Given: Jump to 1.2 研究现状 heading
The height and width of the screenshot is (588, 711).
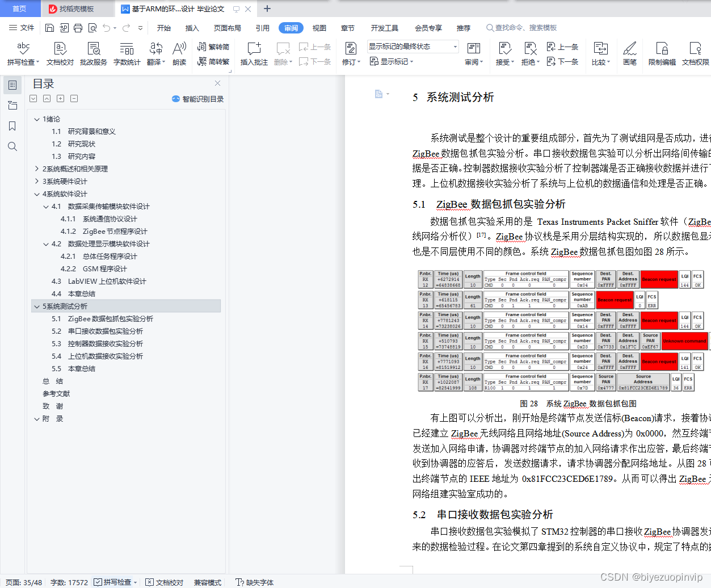Looking at the screenshot, I should (x=73, y=144).
